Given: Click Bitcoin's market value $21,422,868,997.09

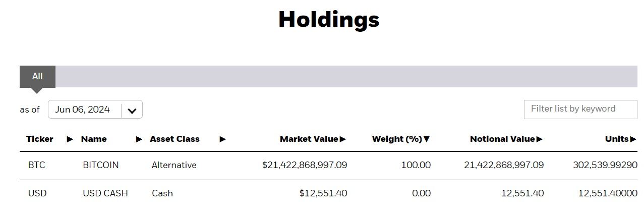Looking at the screenshot, I should (305, 165).
